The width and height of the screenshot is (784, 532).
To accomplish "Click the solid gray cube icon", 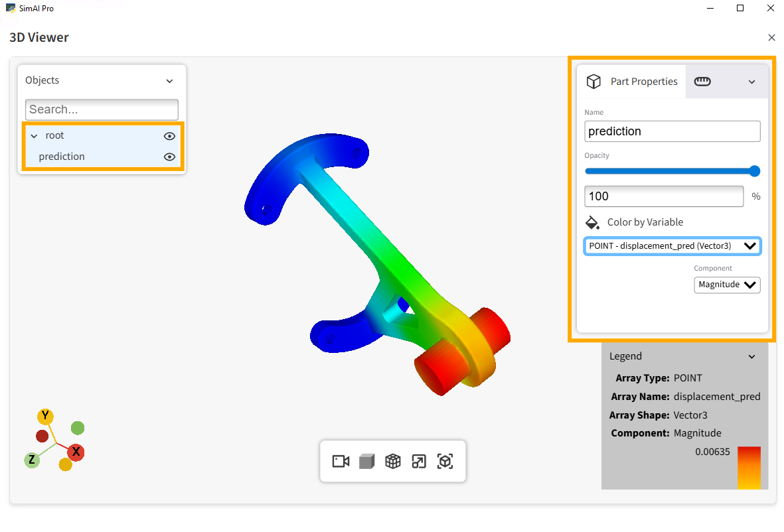I will [367, 461].
